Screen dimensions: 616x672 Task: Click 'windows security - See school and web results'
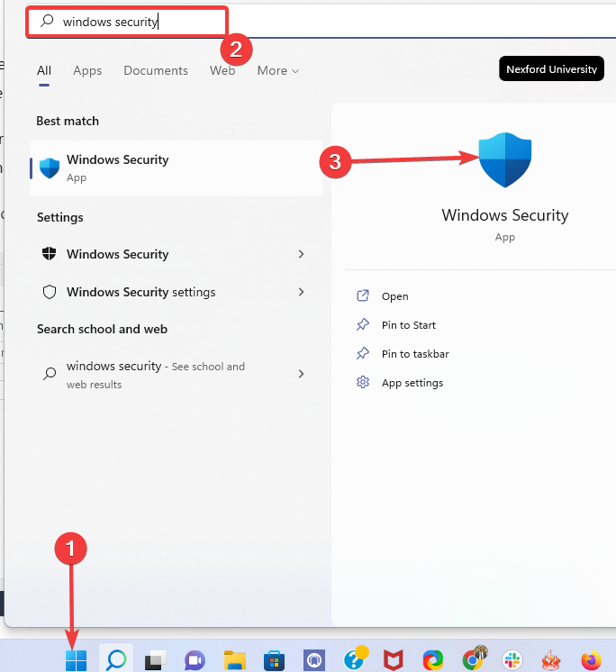click(x=156, y=374)
